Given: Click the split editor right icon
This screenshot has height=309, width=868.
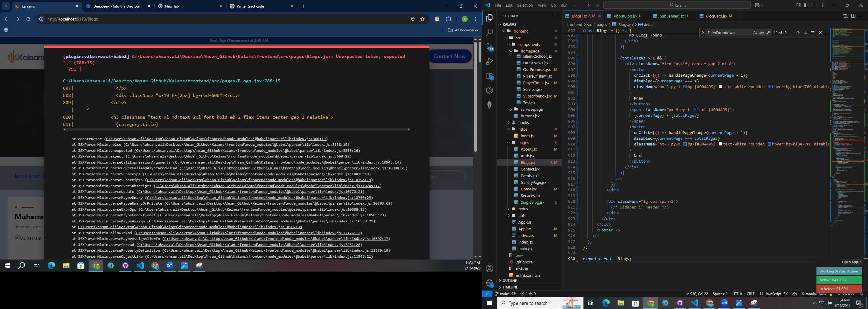Looking at the screenshot, I should 853,16.
